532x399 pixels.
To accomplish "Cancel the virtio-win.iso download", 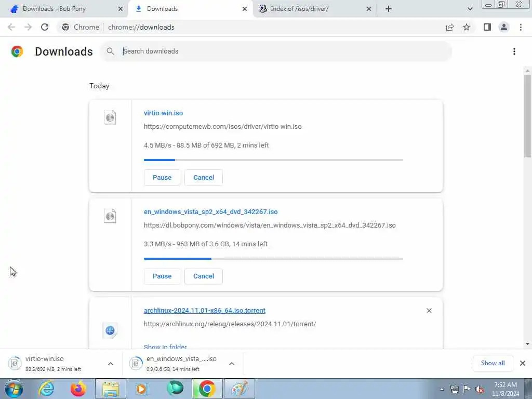I will pos(204,178).
